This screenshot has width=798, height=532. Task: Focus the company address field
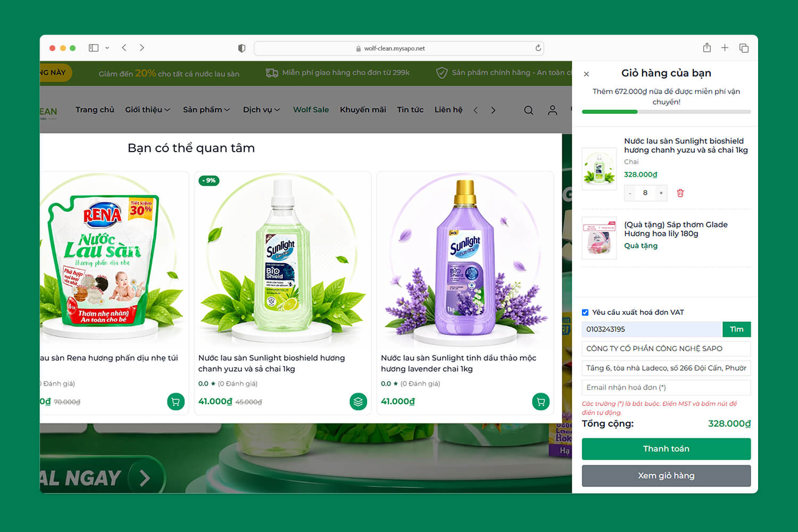(x=666, y=368)
